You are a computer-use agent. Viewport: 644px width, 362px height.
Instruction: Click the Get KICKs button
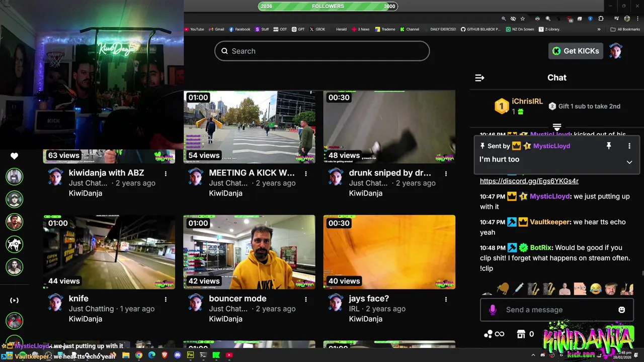click(x=576, y=51)
